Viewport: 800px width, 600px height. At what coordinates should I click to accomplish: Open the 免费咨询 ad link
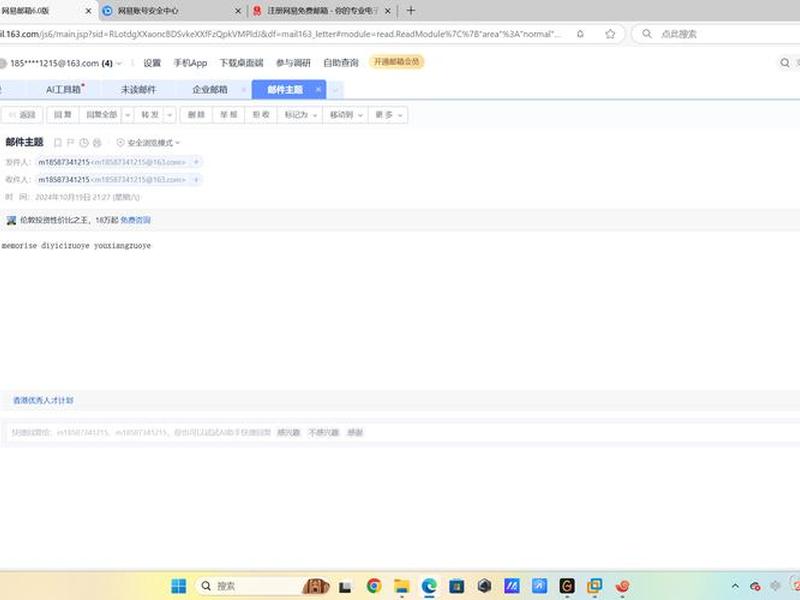(x=136, y=220)
